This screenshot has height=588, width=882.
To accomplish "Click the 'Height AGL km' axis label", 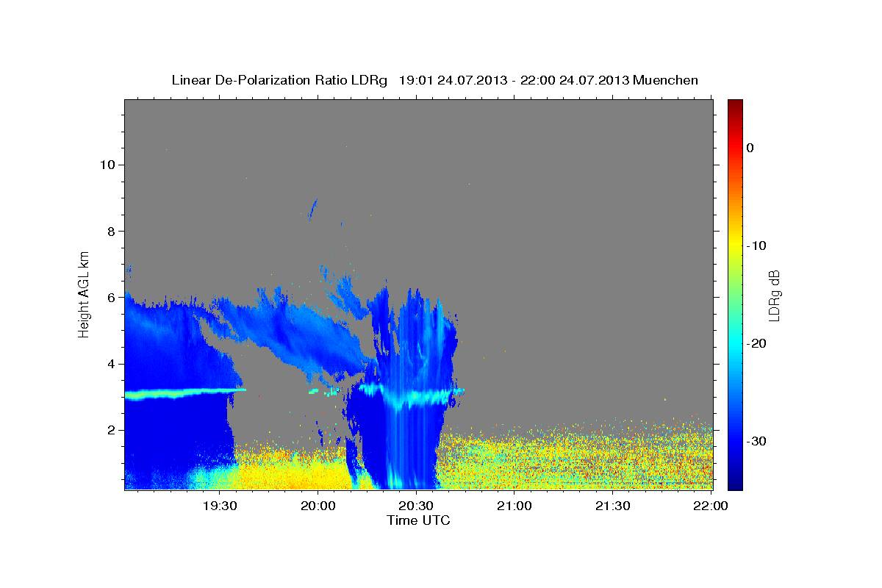I will tap(84, 294).
